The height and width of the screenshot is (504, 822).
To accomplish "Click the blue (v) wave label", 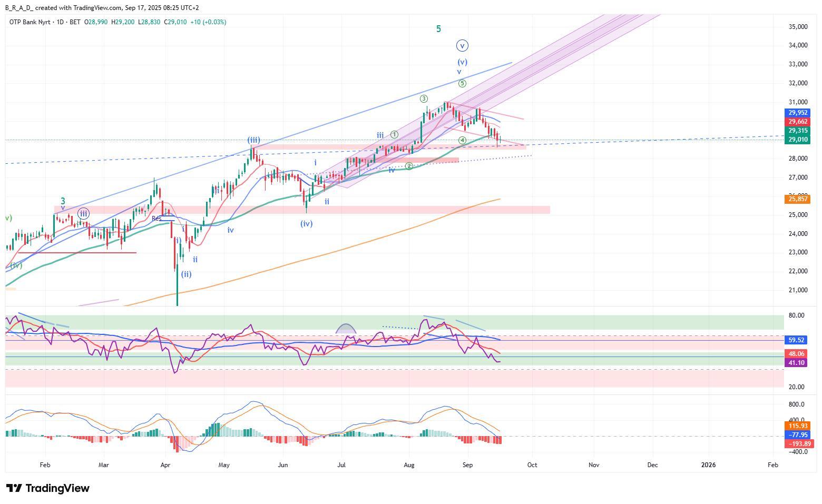I will [x=462, y=62].
